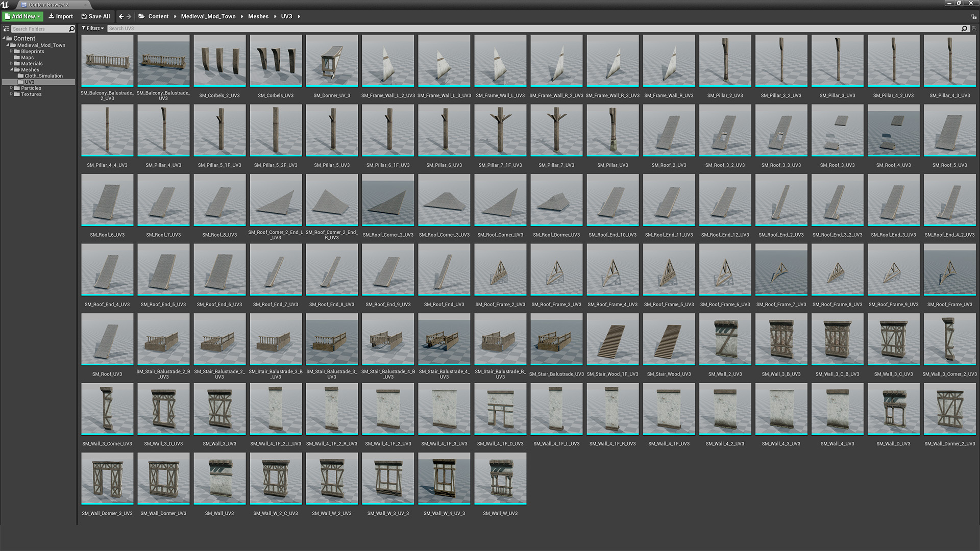This screenshot has width=980, height=551.
Task: Select the Content Browser 2 tab
Action: (47, 5)
